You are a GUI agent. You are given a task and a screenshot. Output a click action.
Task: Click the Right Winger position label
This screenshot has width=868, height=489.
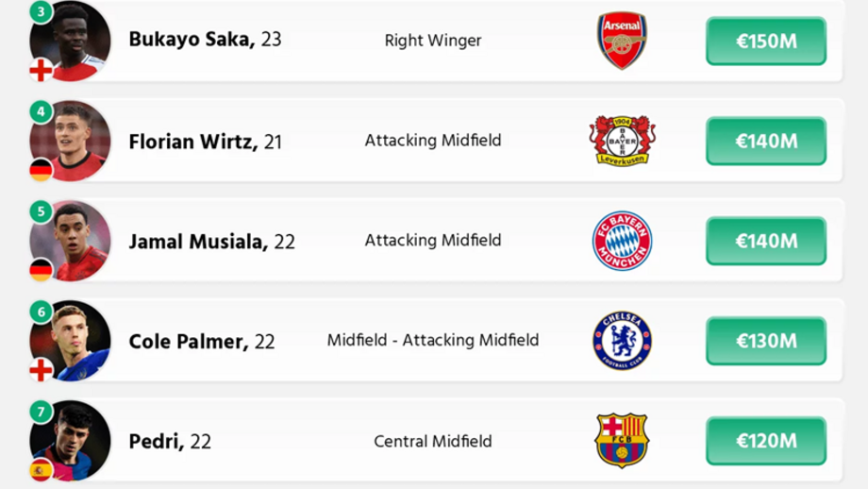point(433,41)
